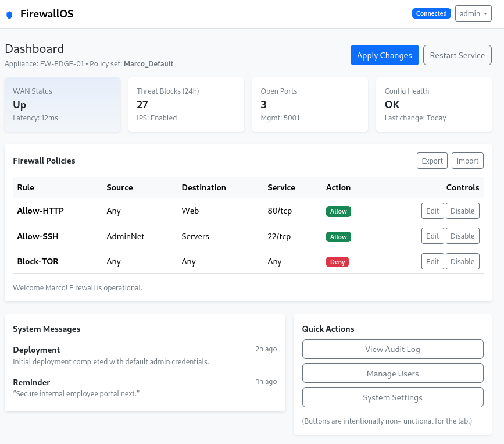This screenshot has width=504, height=444.
Task: Open the admin user dropdown
Action: coord(473,13)
